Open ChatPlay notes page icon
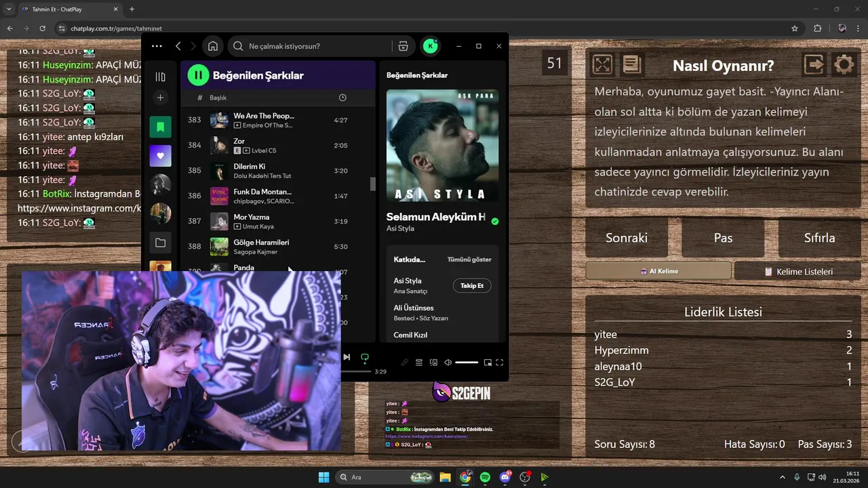868x488 pixels. pos(631,64)
